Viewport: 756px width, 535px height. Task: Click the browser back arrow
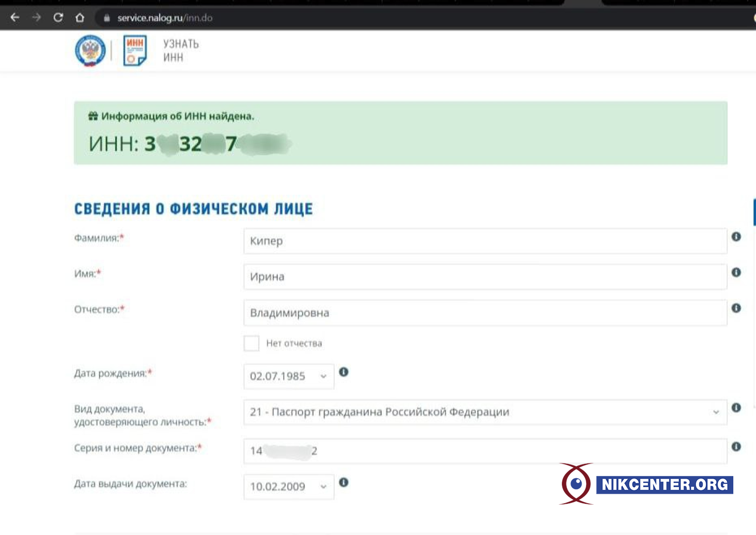coord(15,18)
